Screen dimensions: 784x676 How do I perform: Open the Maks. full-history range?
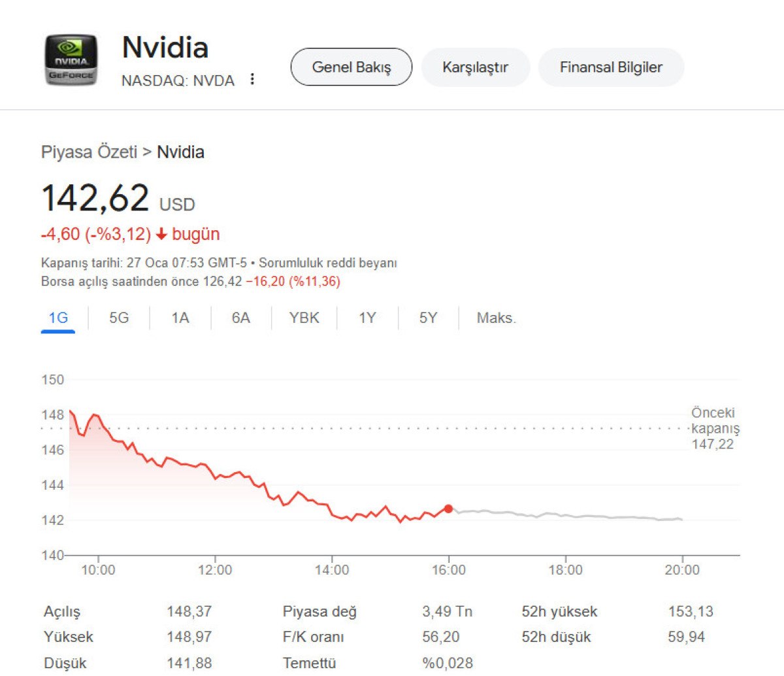(495, 318)
